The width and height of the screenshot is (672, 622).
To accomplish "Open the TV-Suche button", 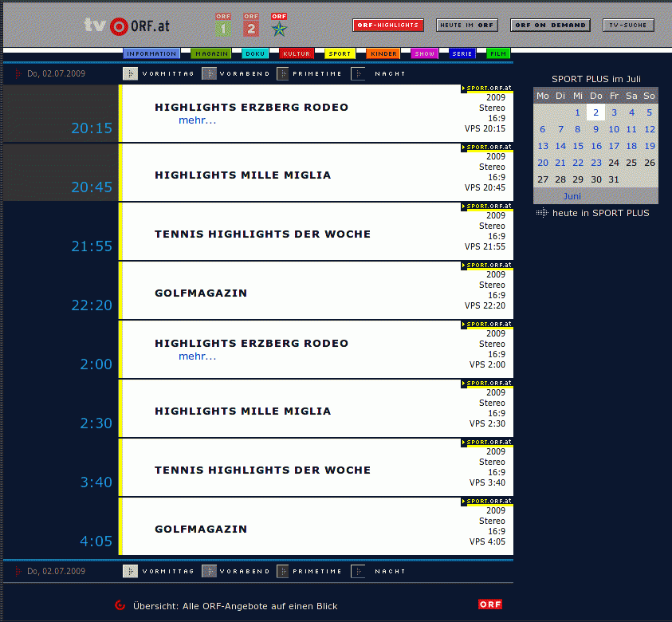I will pos(628,25).
